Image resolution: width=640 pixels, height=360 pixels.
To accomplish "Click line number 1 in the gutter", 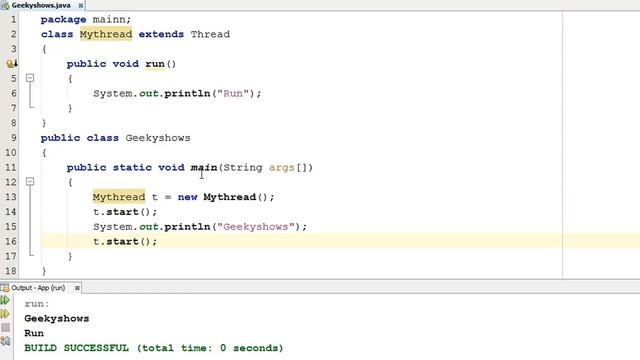I will pyautogui.click(x=13, y=19).
